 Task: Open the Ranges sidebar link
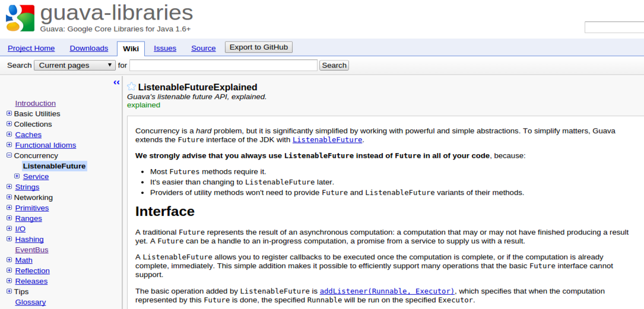point(28,218)
